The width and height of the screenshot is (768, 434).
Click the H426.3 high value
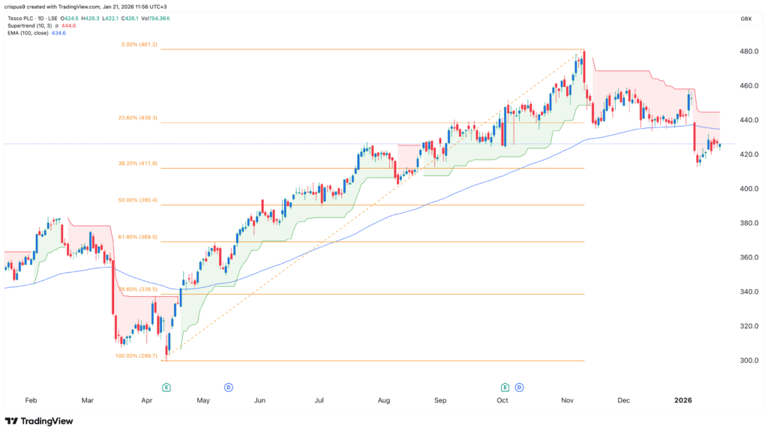(x=90, y=19)
